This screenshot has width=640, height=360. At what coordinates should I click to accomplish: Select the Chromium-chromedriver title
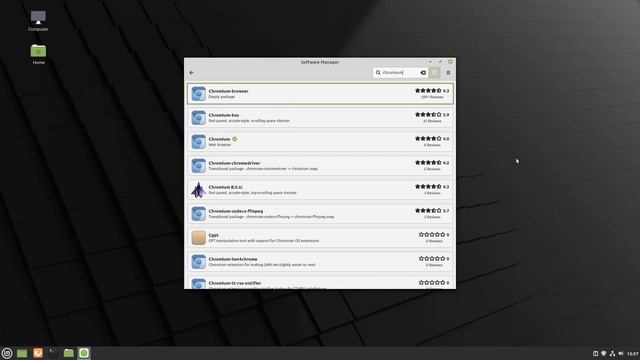pyautogui.click(x=234, y=163)
